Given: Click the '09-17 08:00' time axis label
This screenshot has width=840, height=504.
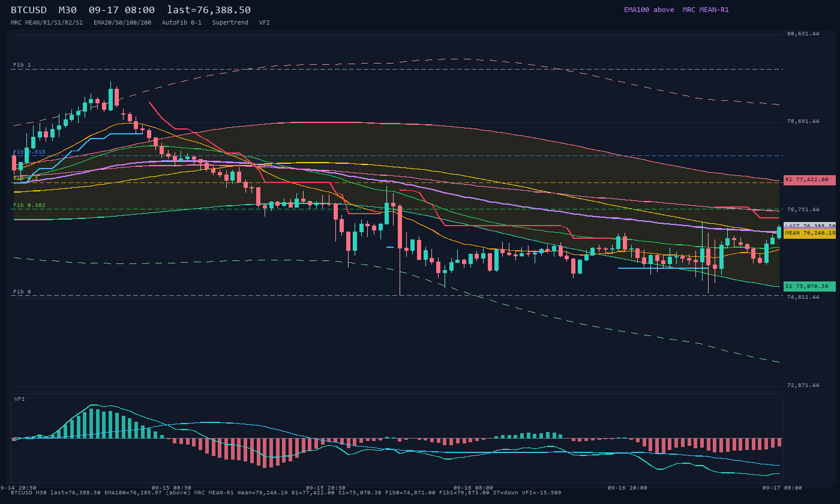Looking at the screenshot, I should 782,488.
